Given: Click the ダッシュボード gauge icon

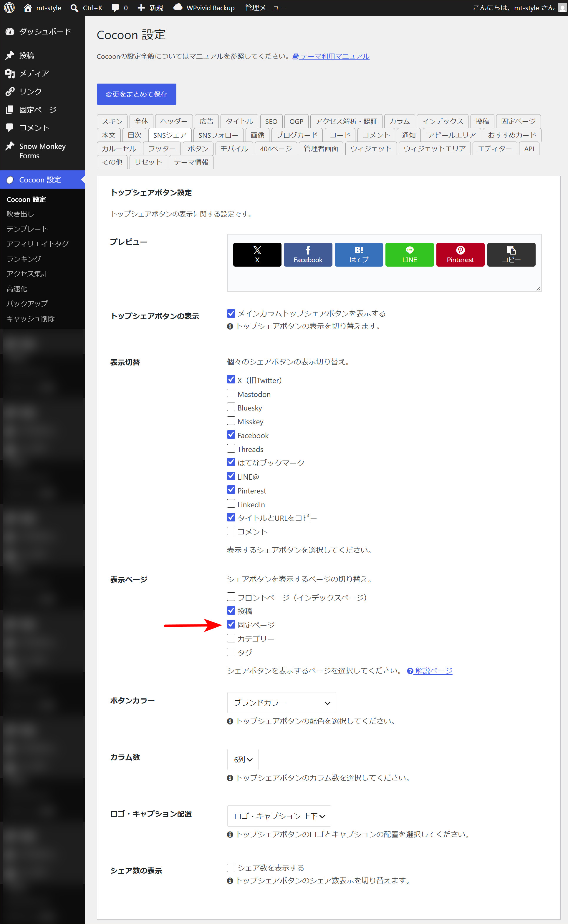Looking at the screenshot, I should coord(10,31).
